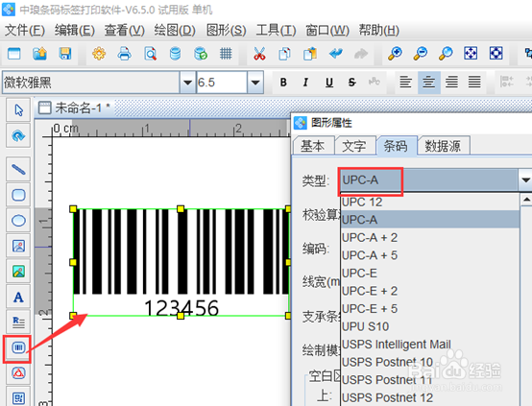Click the plain magnifier zoom icon
This screenshot has height=406, width=532.
click(x=446, y=54)
